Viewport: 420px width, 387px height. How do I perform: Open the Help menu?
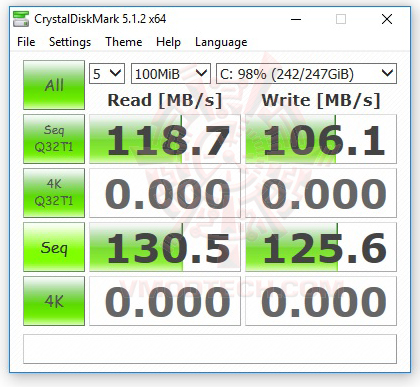pos(168,42)
